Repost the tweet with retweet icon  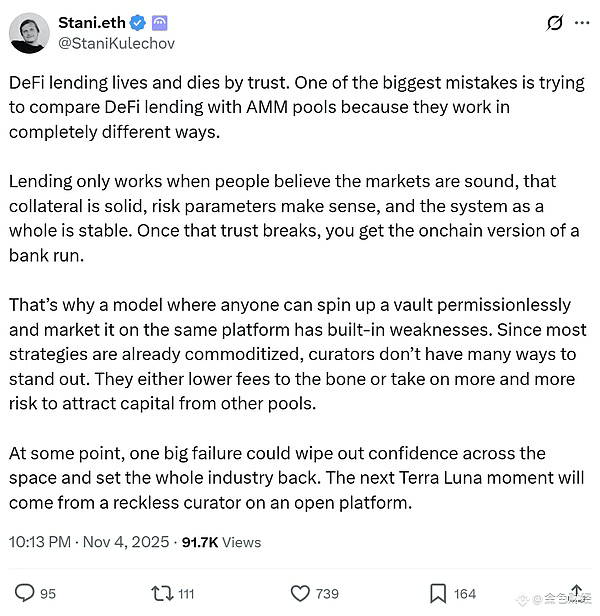160,593
